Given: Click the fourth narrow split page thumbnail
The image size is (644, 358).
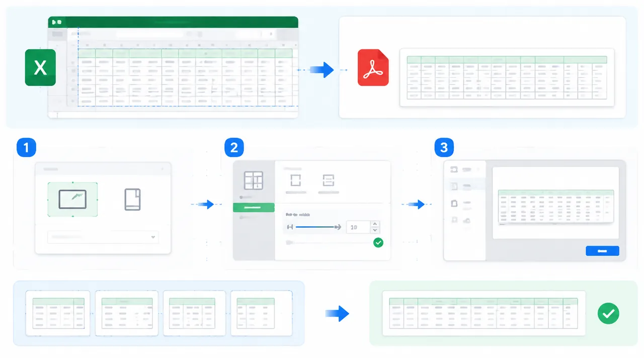Looking at the screenshot, I should click(261, 313).
